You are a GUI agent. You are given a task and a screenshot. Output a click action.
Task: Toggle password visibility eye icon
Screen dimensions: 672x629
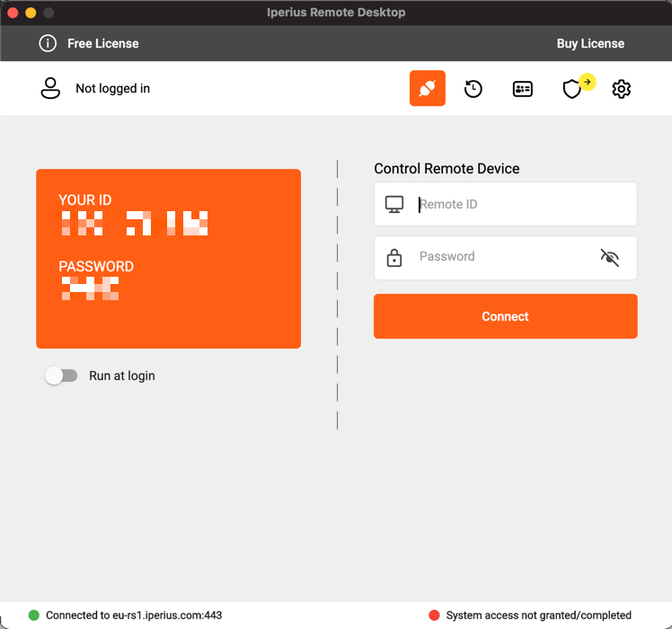609,257
